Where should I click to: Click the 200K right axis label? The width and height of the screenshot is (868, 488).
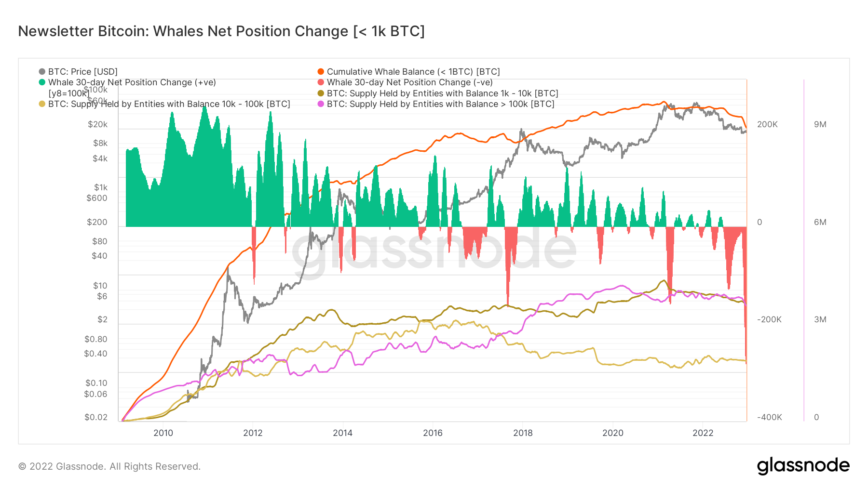(767, 124)
